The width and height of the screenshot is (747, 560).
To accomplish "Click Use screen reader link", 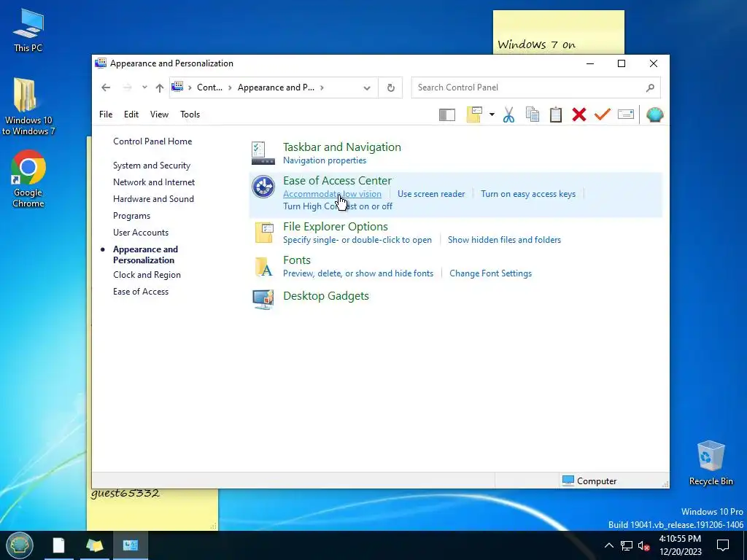I will 431,194.
